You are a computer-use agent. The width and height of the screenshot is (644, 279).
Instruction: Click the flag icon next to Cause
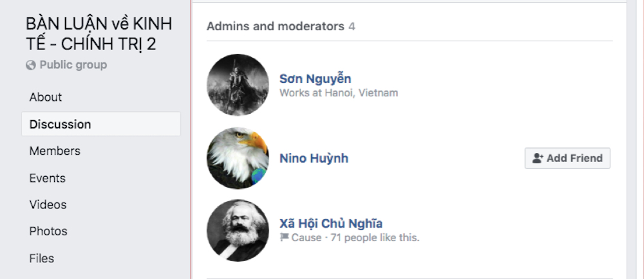pos(284,237)
